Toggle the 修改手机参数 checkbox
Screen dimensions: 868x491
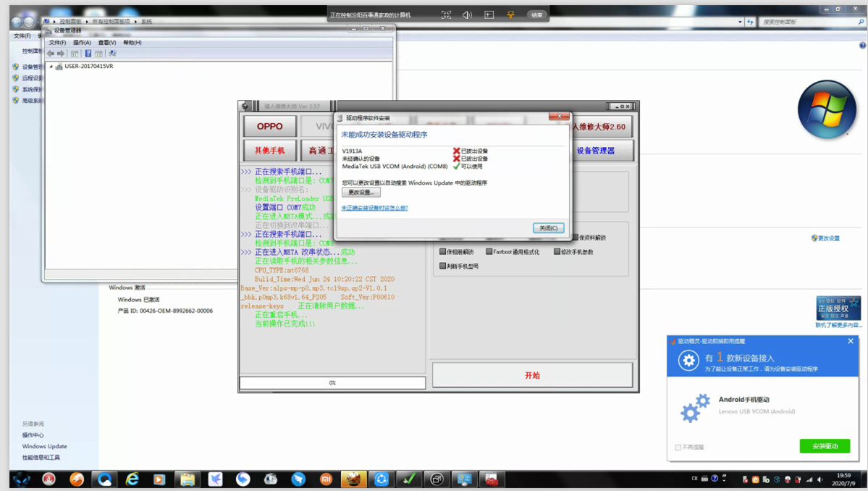coord(557,252)
